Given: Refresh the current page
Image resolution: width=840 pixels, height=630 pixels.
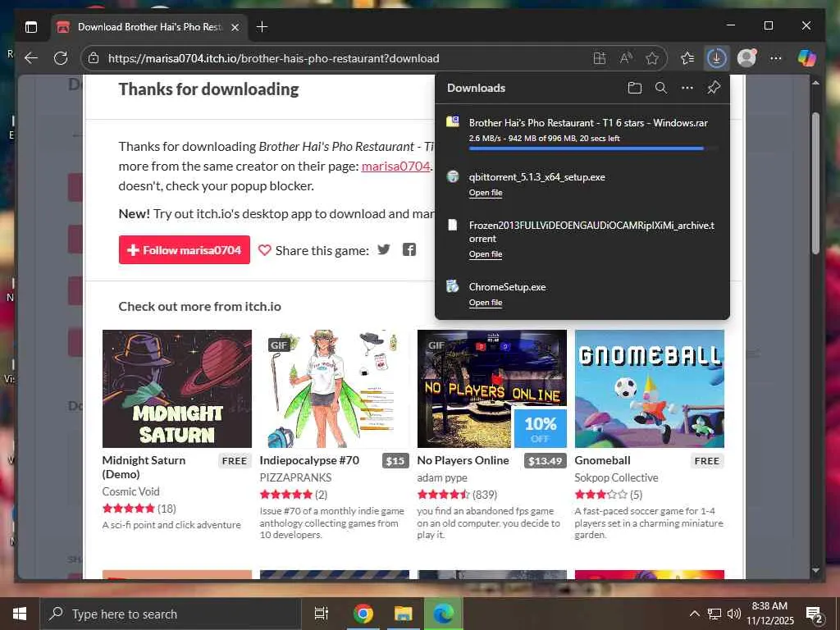Looking at the screenshot, I should [x=61, y=58].
